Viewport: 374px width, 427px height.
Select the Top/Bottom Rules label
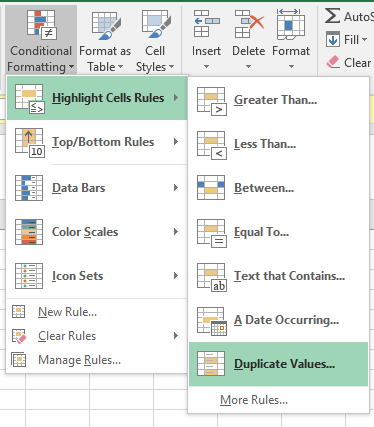pyautogui.click(x=103, y=142)
